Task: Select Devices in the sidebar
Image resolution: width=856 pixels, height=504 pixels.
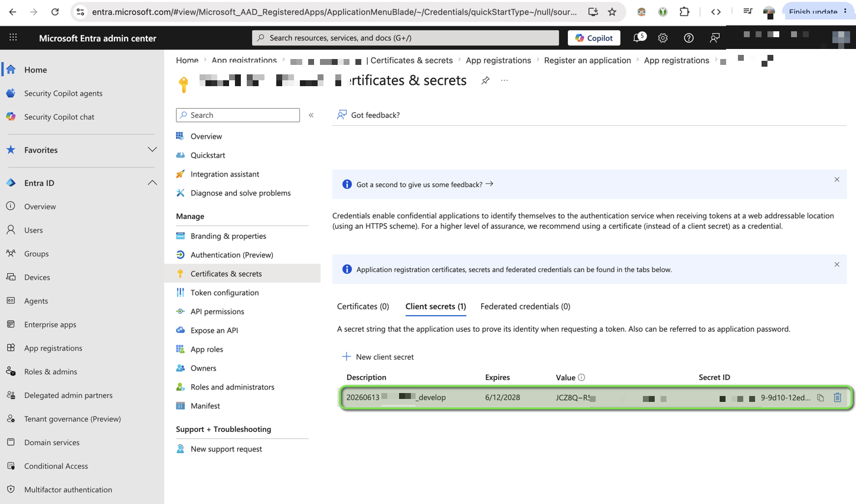Action: tap(37, 277)
